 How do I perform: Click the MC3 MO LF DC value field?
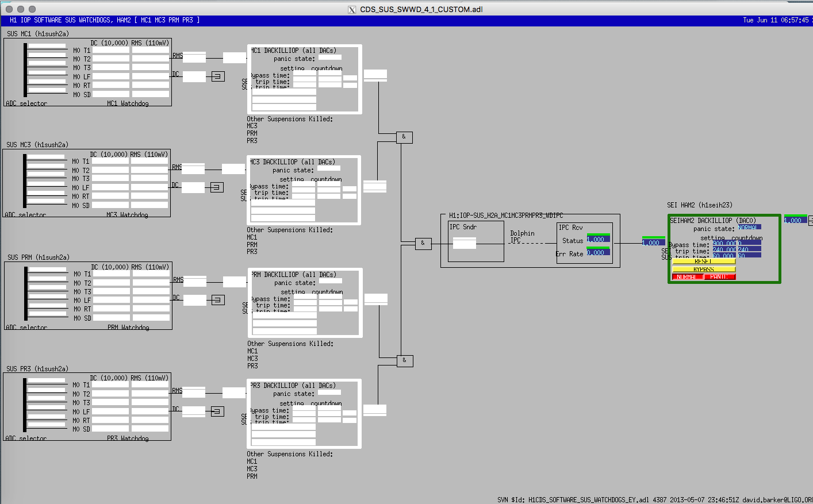pyautogui.click(x=110, y=187)
